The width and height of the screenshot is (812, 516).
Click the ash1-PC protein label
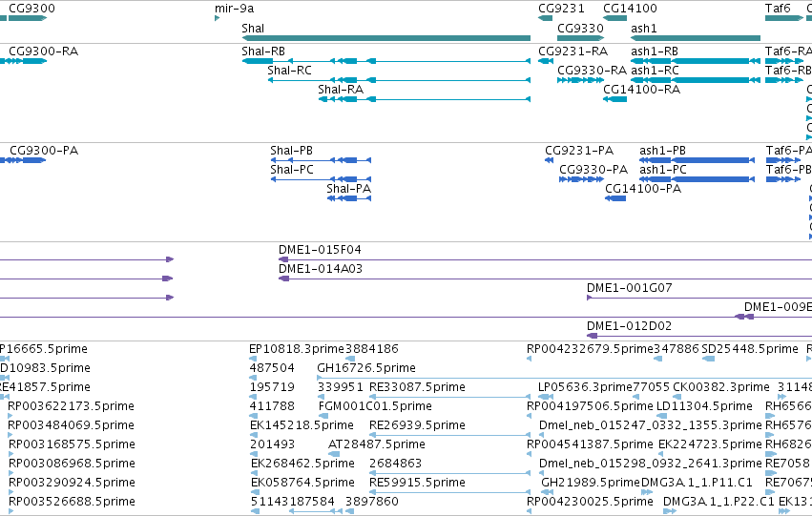[x=663, y=170]
